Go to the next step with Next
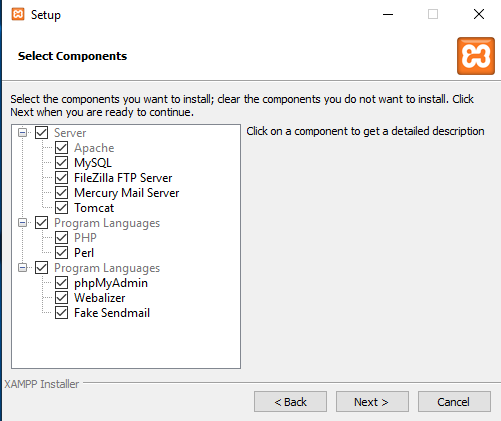 coord(372,402)
